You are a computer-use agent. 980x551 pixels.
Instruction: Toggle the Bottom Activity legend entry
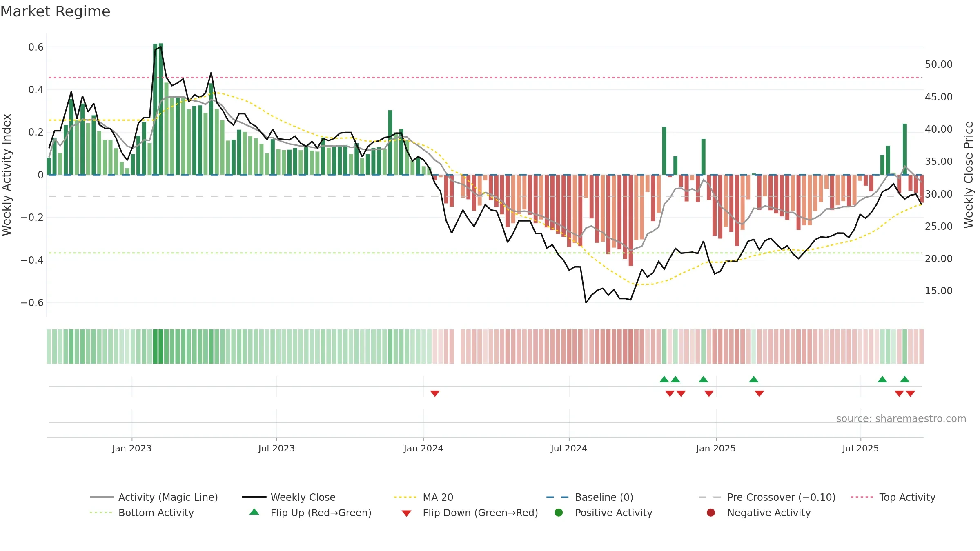[142, 513]
